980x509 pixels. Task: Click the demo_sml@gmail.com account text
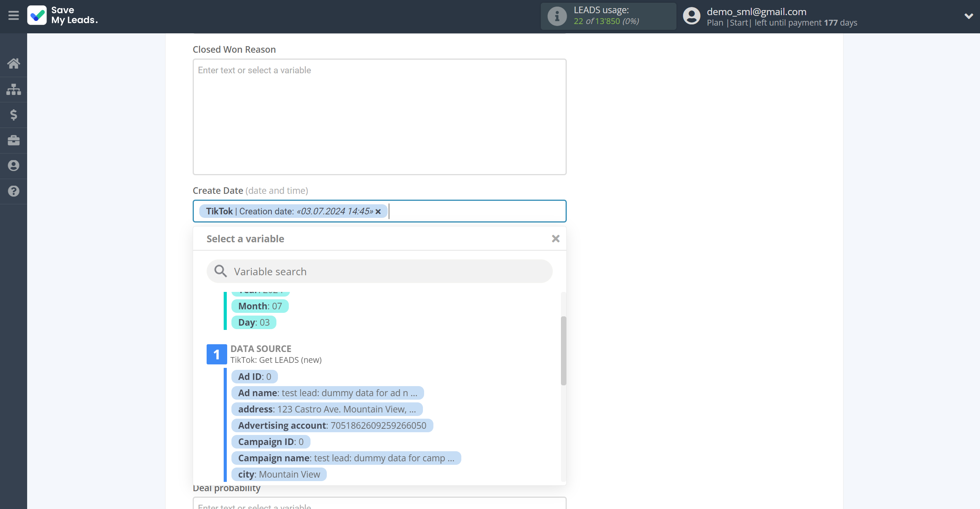[x=756, y=12]
